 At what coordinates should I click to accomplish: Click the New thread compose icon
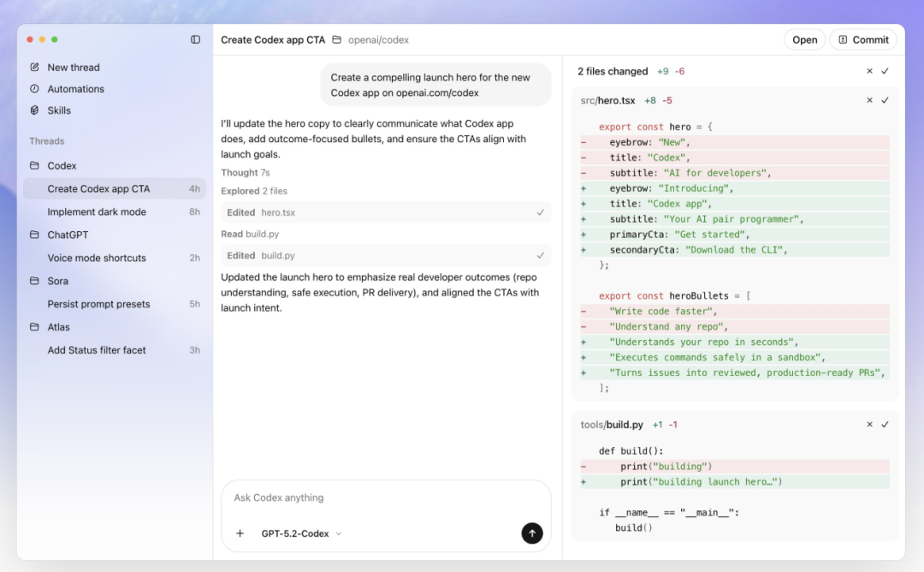35,68
